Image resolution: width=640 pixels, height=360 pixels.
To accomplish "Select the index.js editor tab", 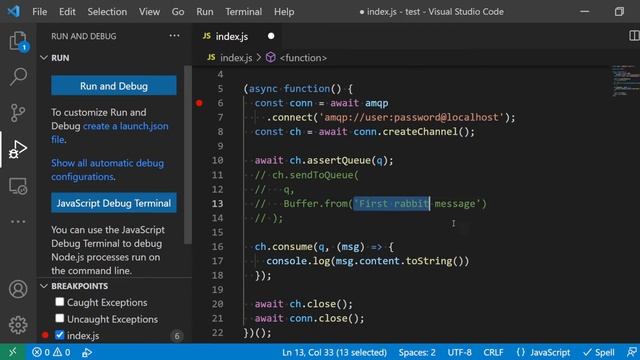I will tap(237, 36).
